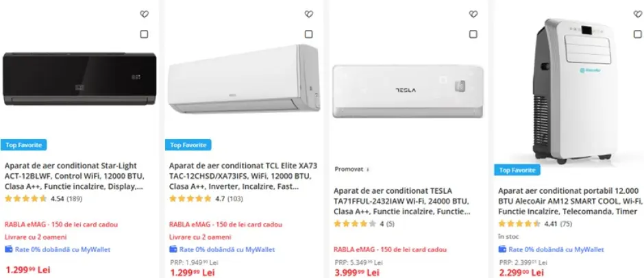This screenshot has width=644, height=278.
Task: Click white TESLA air conditioner image
Action: click(408, 91)
